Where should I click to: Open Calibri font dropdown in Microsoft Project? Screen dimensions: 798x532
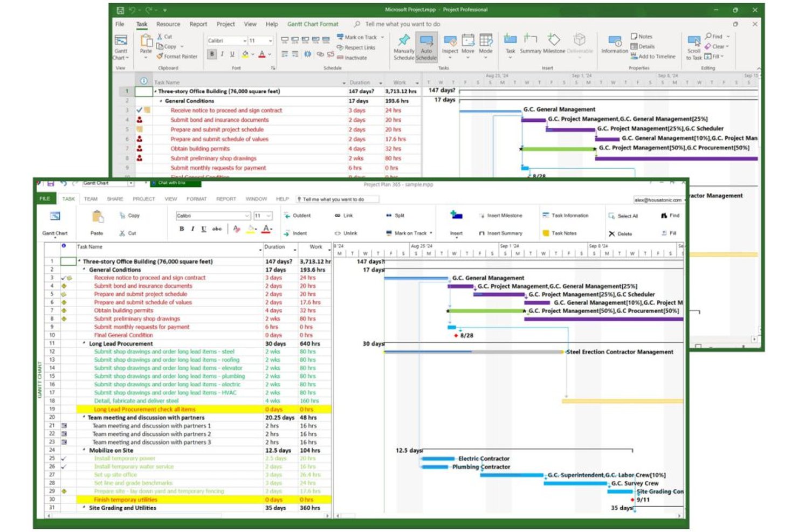click(244, 41)
